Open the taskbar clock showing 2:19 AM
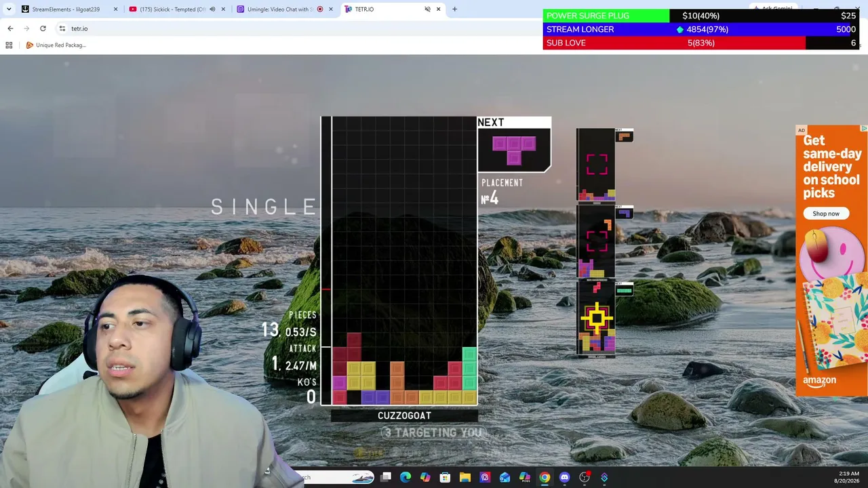868x488 pixels. pos(849,477)
